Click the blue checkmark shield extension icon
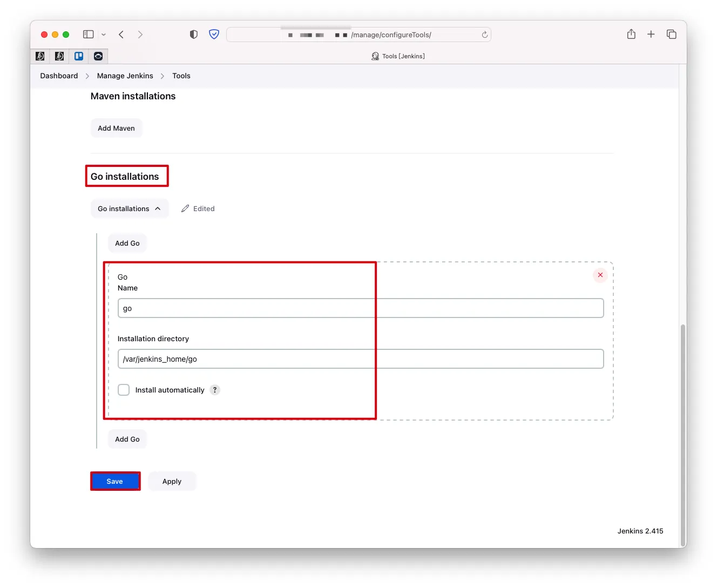Viewport: 717px width, 588px height. click(214, 35)
